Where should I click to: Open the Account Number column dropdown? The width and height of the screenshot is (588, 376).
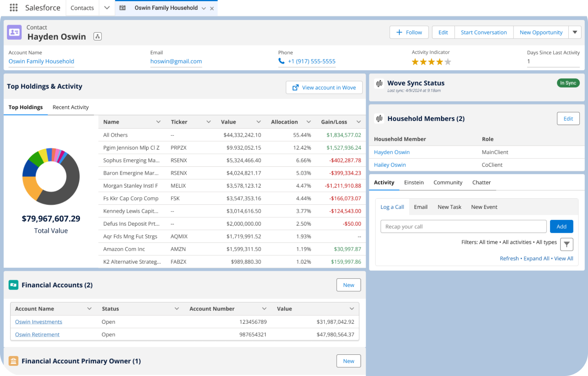[x=264, y=308]
